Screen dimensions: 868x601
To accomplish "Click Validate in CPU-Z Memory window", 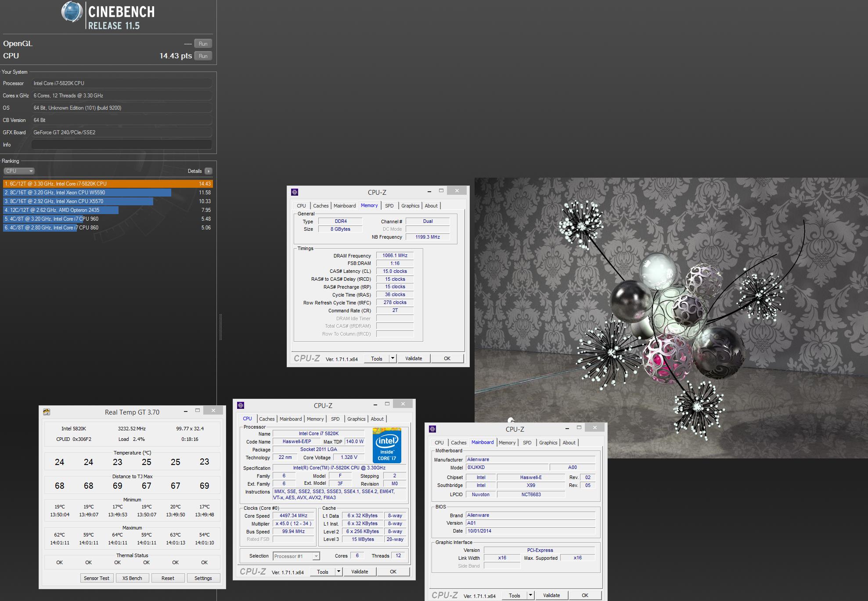I will point(414,358).
